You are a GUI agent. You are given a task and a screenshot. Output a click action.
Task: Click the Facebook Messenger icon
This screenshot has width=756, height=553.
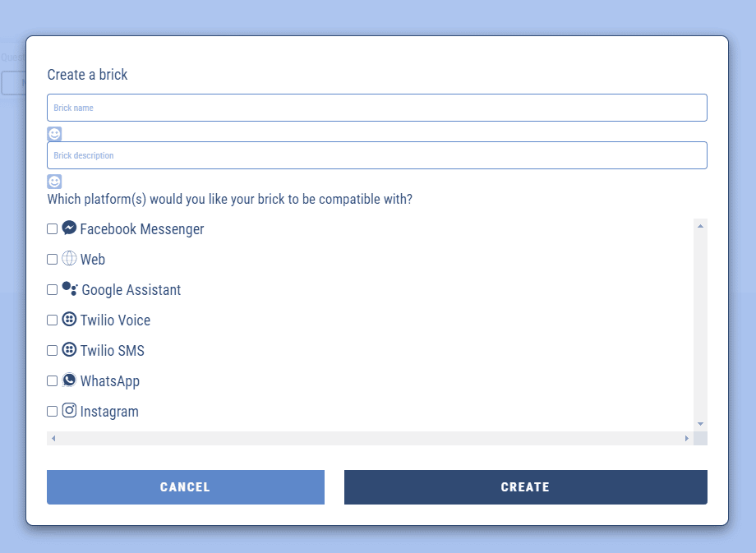click(x=69, y=228)
